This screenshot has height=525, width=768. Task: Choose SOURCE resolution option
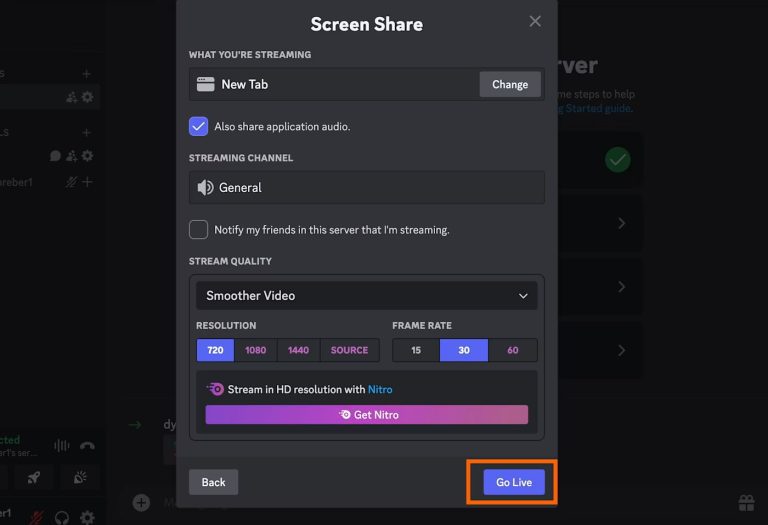[349, 350]
